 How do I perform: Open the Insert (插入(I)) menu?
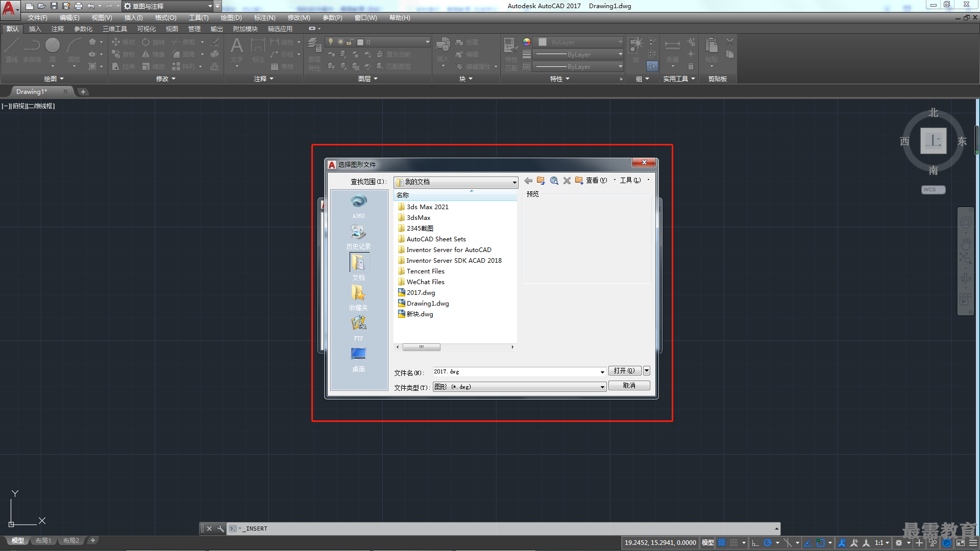pos(134,18)
